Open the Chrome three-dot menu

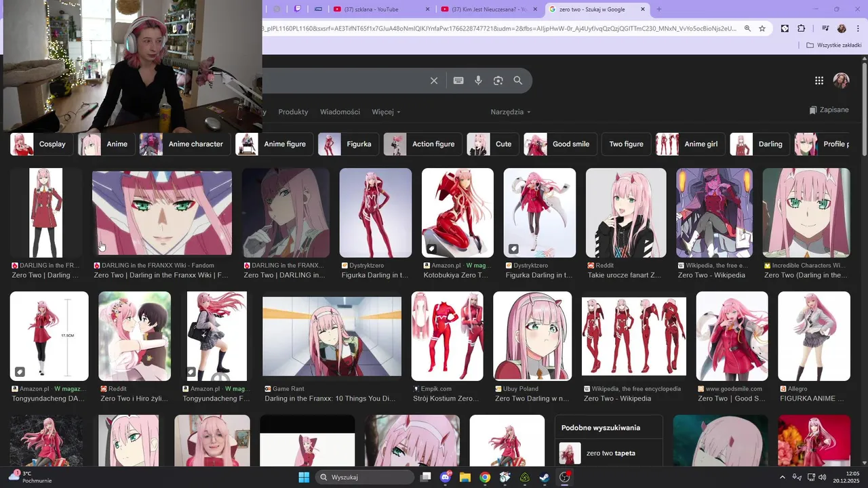[856, 28]
